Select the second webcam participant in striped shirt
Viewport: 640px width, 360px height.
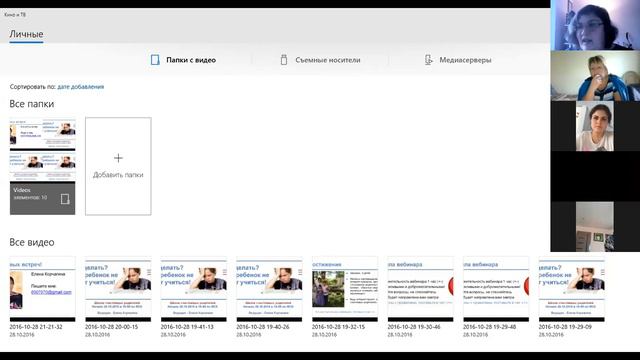pos(595,76)
